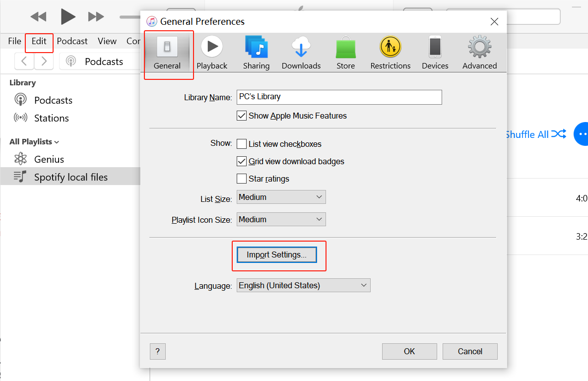Expand the Playlist Icon Size dropdown
Viewport: 588px width, 381px height.
(x=281, y=219)
